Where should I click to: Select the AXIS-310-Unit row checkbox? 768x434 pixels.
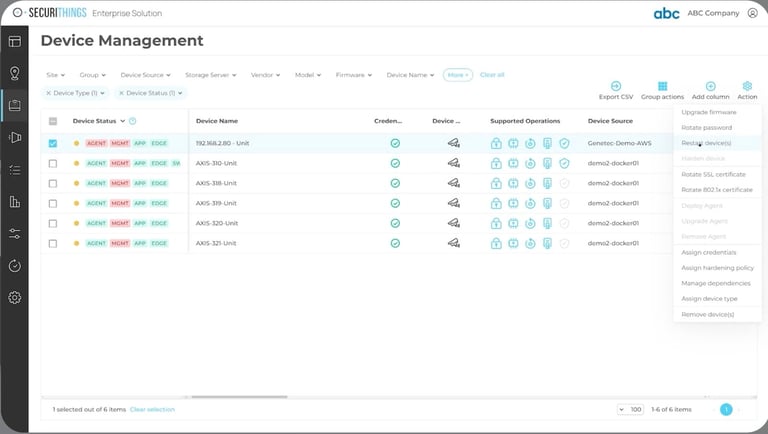(x=53, y=164)
